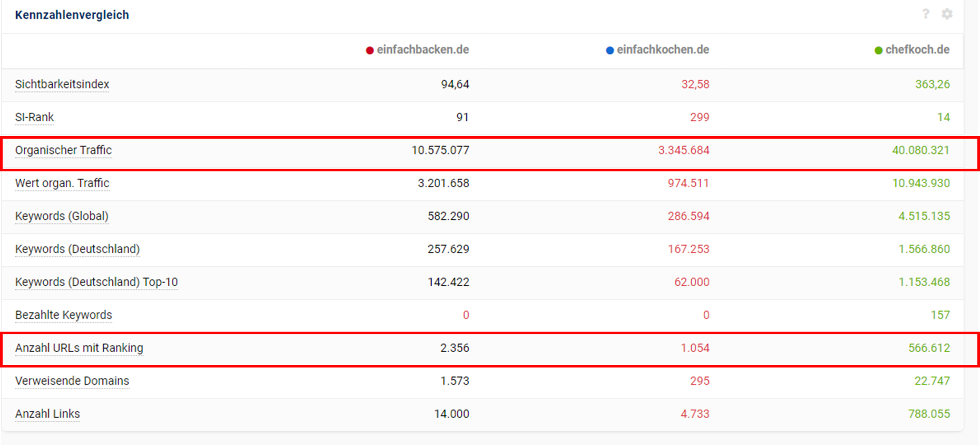
Task: Select Sichtbarkeitsindex value 94,64
Action: point(455,84)
